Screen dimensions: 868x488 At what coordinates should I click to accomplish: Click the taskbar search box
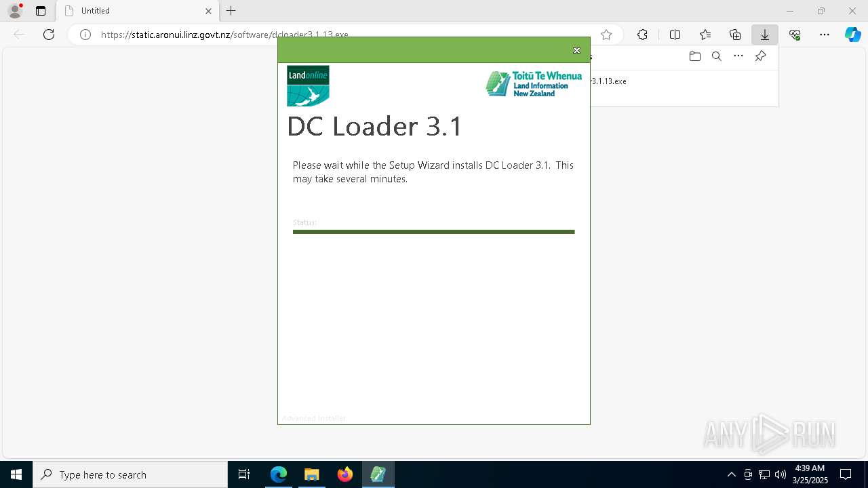pyautogui.click(x=130, y=474)
